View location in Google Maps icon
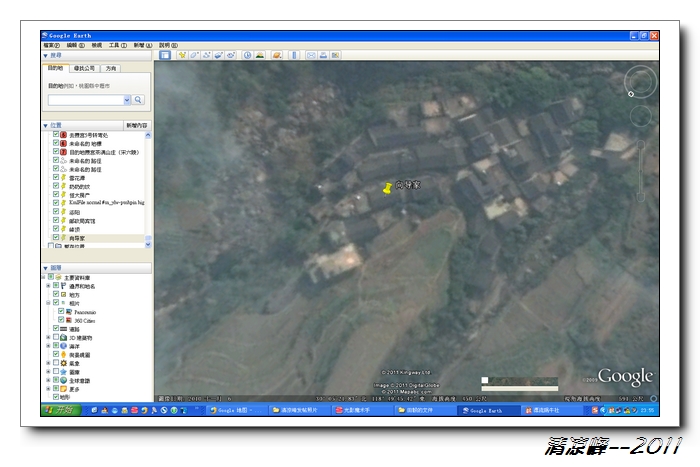 (335, 55)
